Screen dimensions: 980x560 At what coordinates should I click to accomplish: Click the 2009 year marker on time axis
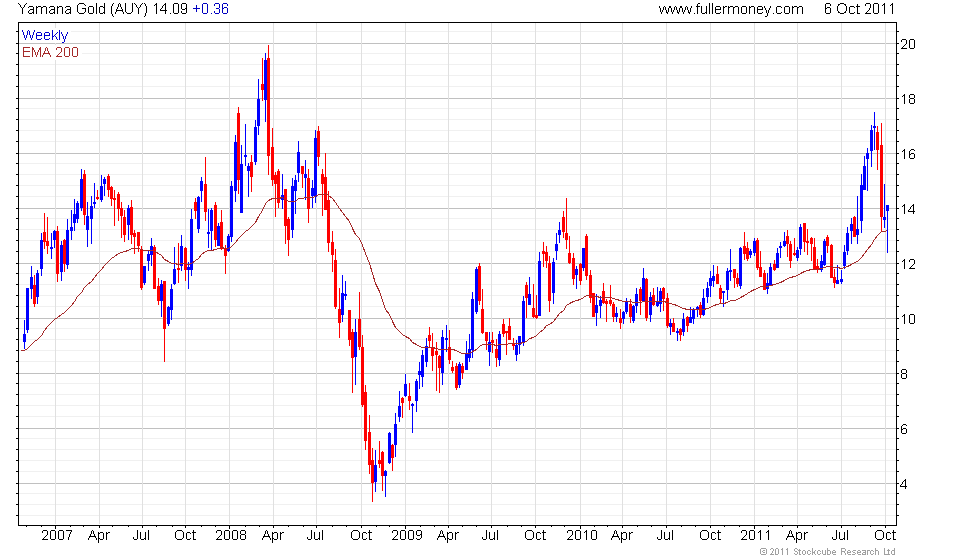pos(407,536)
